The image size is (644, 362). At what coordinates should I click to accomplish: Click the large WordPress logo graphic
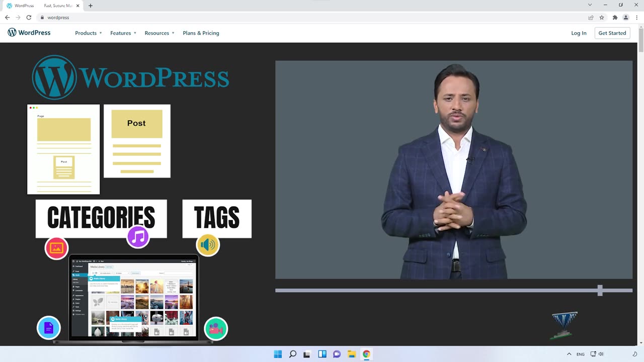click(131, 77)
